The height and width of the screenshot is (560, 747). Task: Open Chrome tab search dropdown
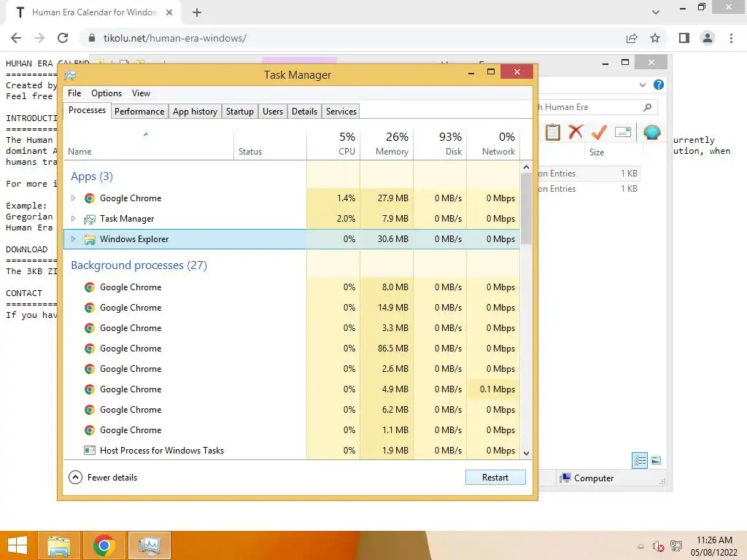656,12
